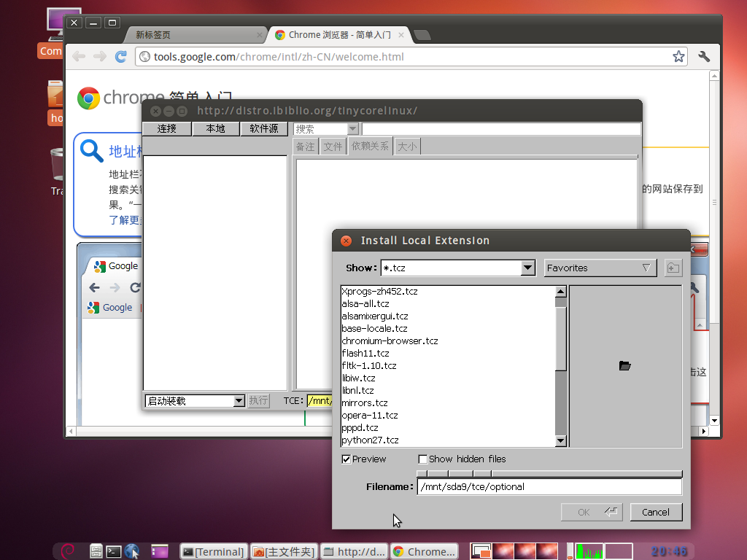Viewport: 747px width, 560px height.
Task: Click the 连接 menu in app browser
Action: [167, 128]
